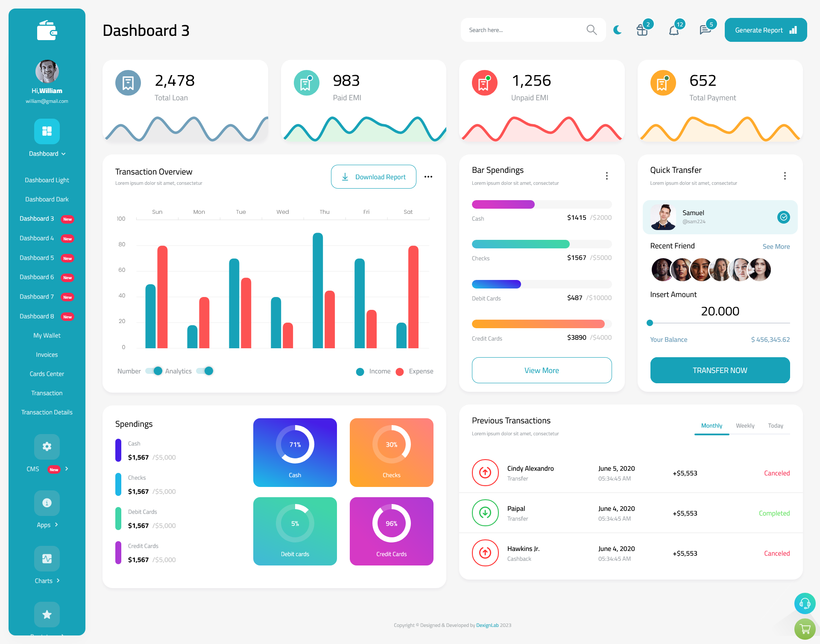Expand Transaction Overview options menu
The image size is (820, 644).
(x=429, y=176)
